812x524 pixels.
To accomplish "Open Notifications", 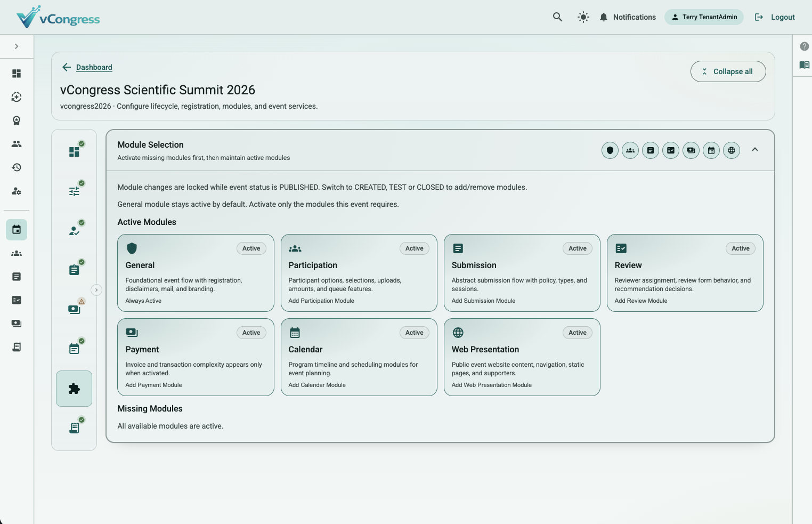I will pyautogui.click(x=628, y=17).
